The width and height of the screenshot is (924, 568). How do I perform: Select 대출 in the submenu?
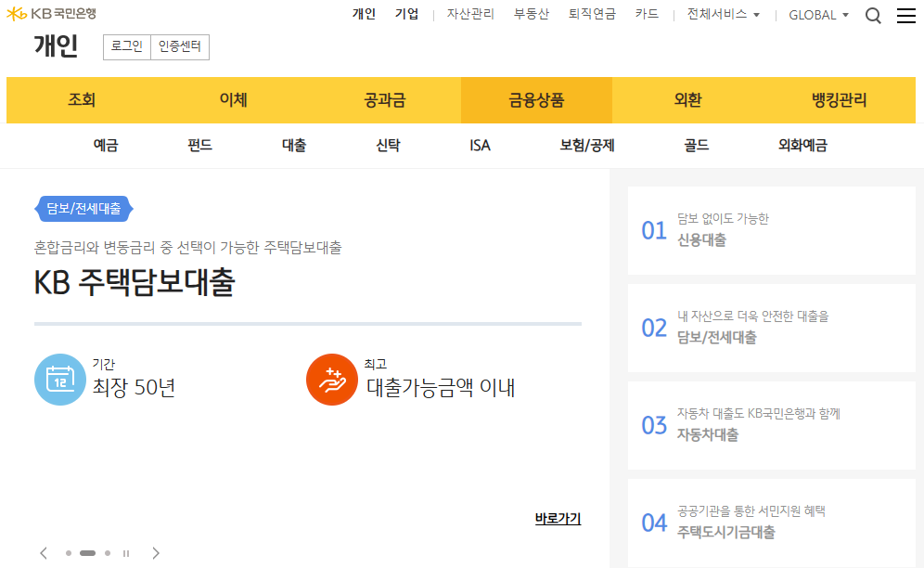[294, 146]
